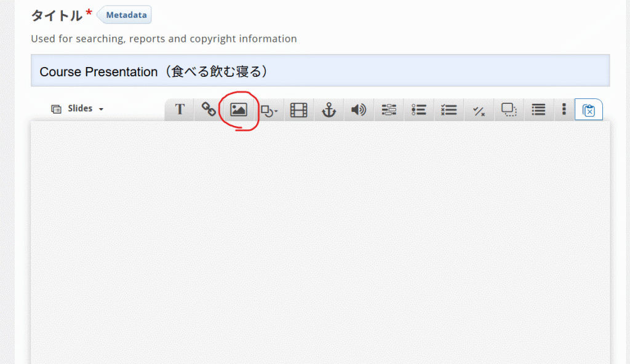Image resolution: width=630 pixels, height=364 pixels.
Task: Add a Summary element
Action: (539, 110)
